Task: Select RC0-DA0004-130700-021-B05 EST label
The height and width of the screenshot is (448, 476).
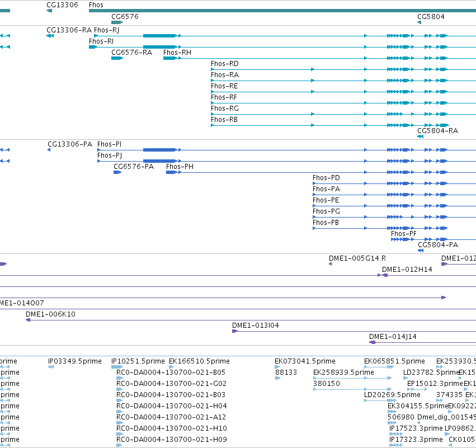Action: click(171, 372)
